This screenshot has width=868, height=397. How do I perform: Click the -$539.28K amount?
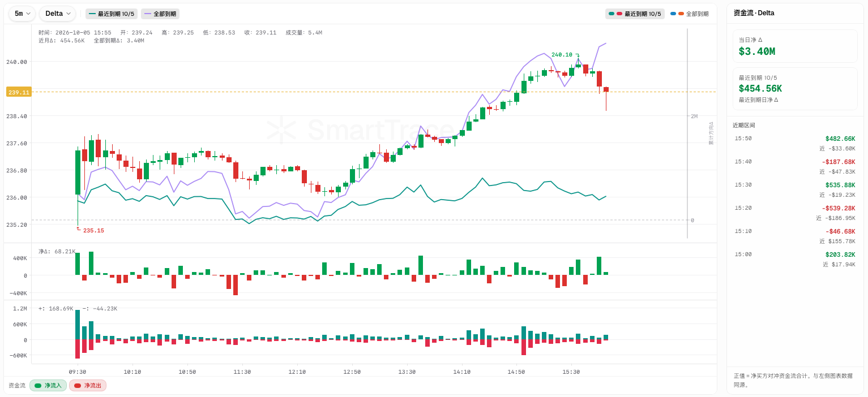(839, 208)
